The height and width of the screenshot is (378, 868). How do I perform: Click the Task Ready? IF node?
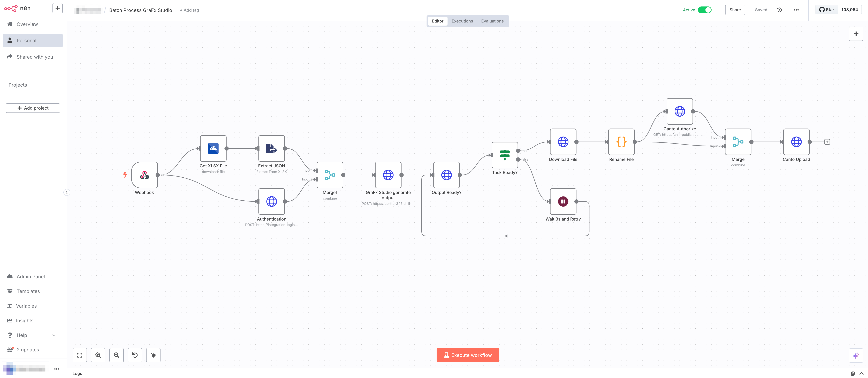505,155
